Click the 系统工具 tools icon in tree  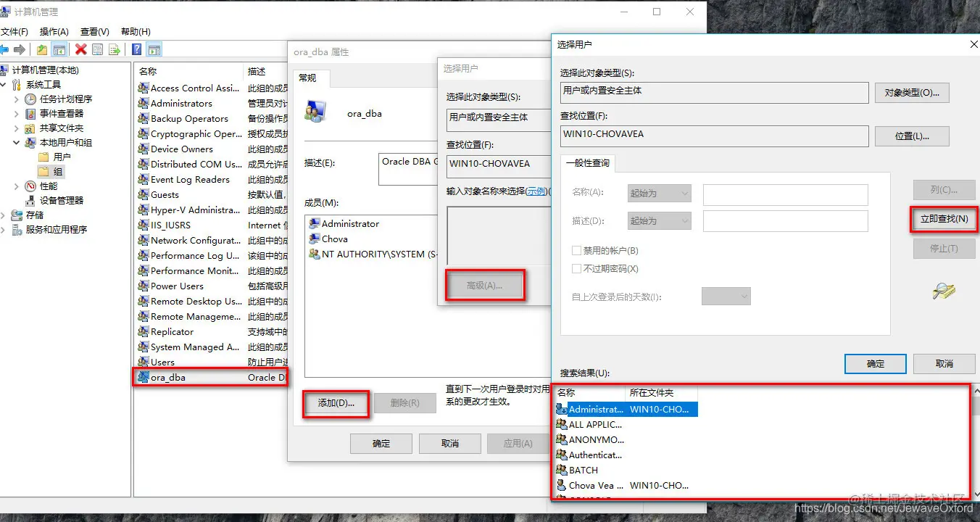(x=17, y=85)
